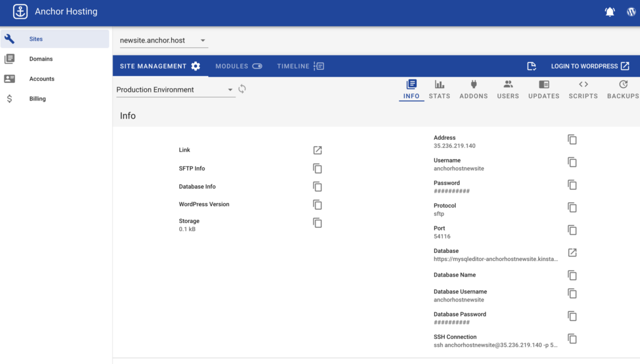This screenshot has width=640, height=364.
Task: Select the Updates tab
Action: click(x=544, y=90)
